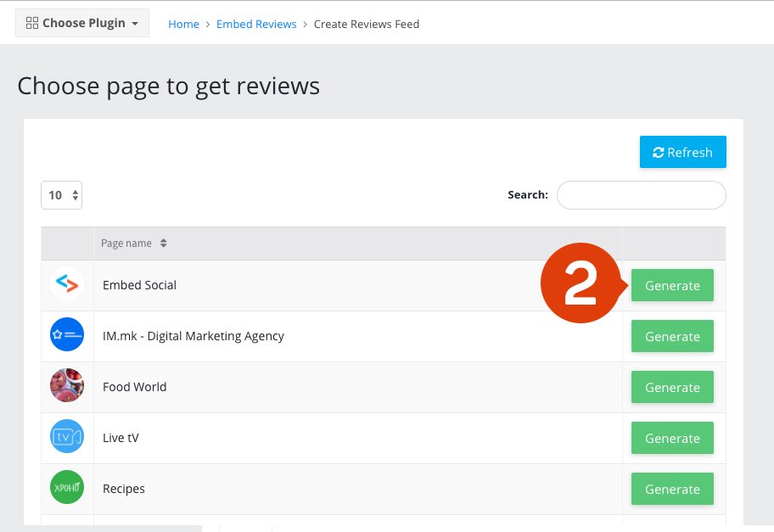Screen dimensions: 774x532
Task: Open the Choose Plugin dropdown
Action: [x=82, y=23]
